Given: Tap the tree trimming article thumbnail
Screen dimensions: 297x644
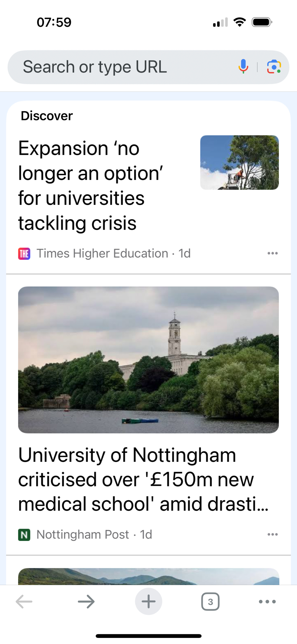Looking at the screenshot, I should coord(239,162).
